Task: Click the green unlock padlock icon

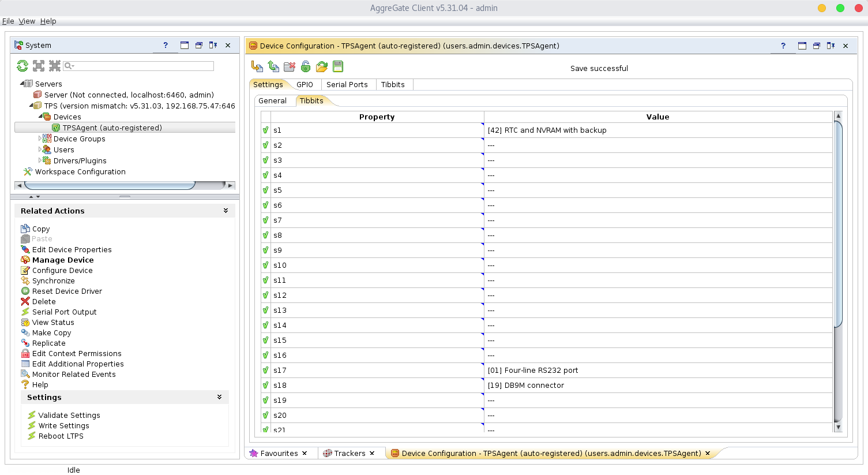Action: (306, 66)
